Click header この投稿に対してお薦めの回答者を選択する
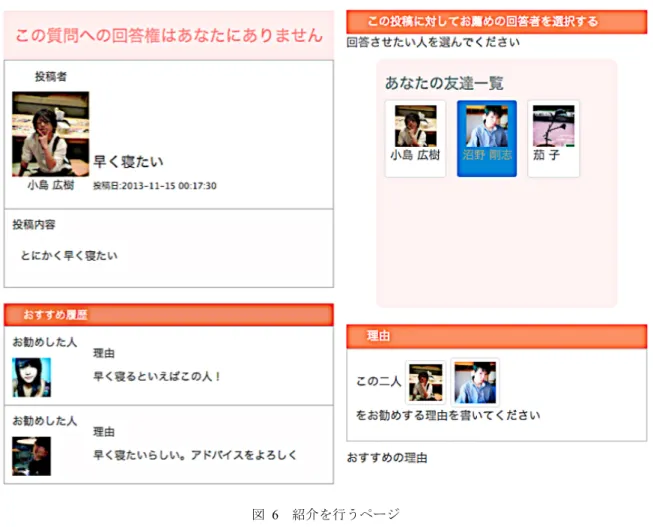653x527 pixels. [x=497, y=22]
